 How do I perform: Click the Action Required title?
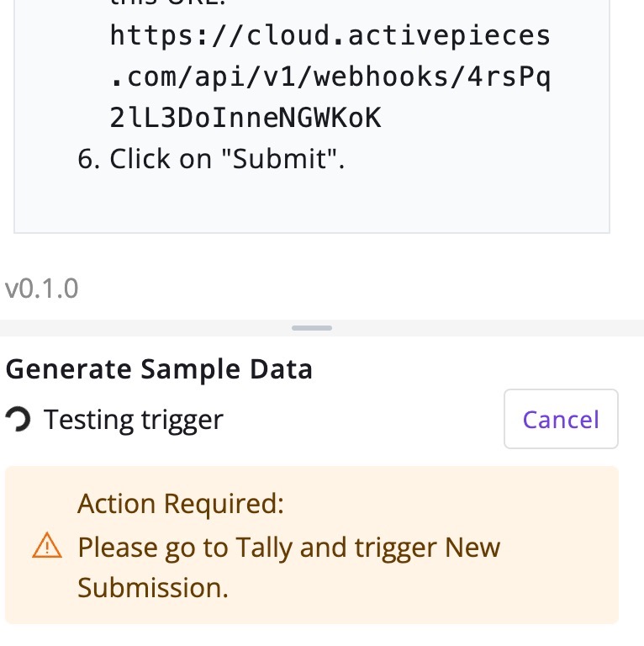point(181,504)
